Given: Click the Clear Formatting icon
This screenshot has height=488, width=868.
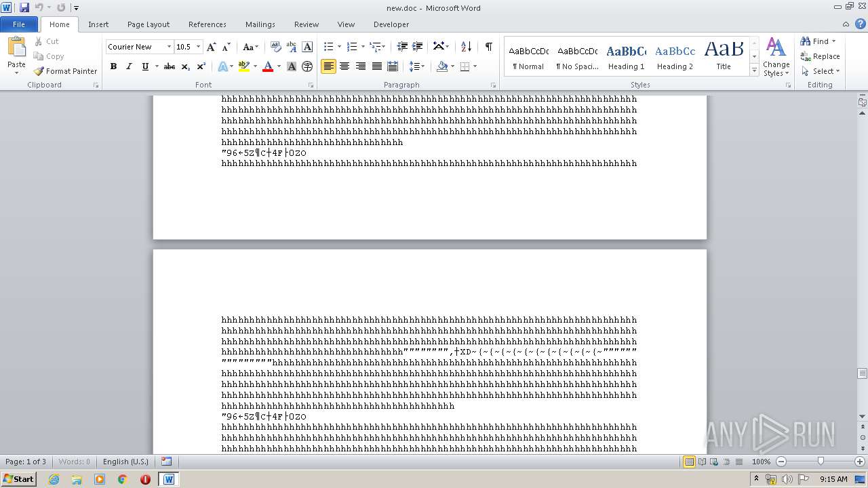Looking at the screenshot, I should click(x=276, y=47).
